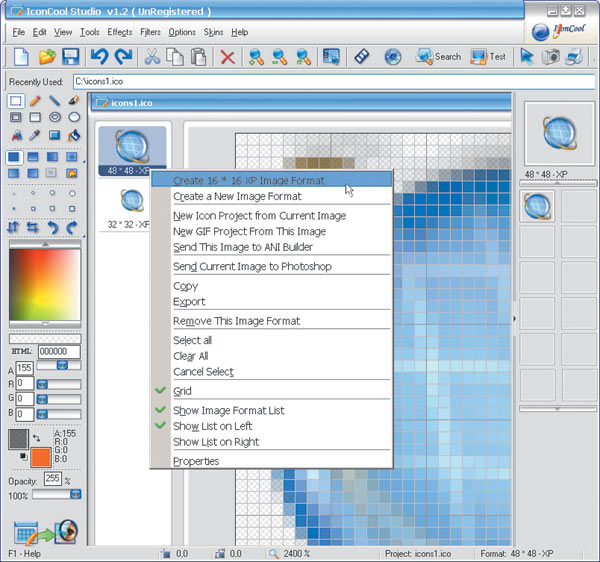Select the hollow circle shape tool
Image resolution: width=600 pixels, height=562 pixels.
(x=74, y=117)
